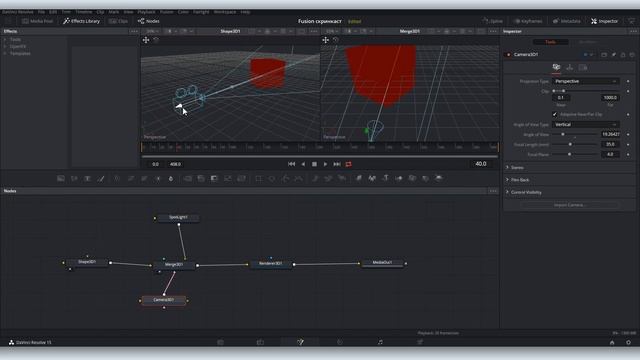
Task: Click the Angle of View slider
Action: point(575,134)
